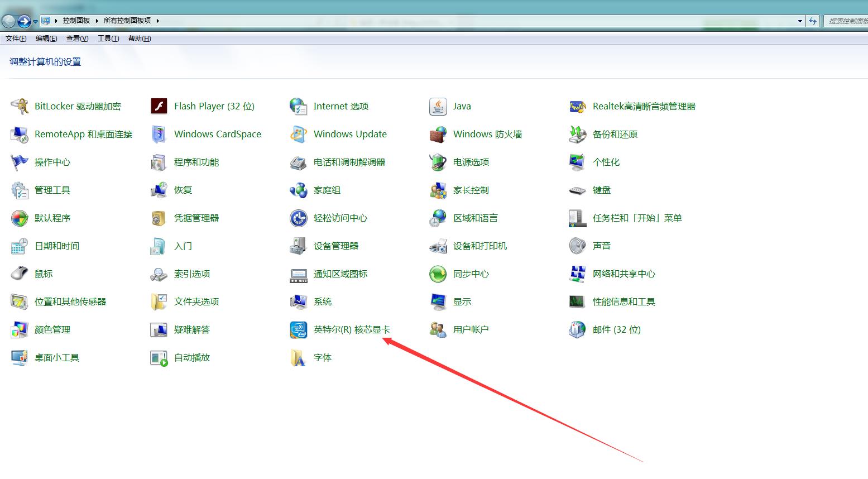Open Windows 防火墙 brick wall icon
The width and height of the screenshot is (868, 479).
(x=438, y=134)
